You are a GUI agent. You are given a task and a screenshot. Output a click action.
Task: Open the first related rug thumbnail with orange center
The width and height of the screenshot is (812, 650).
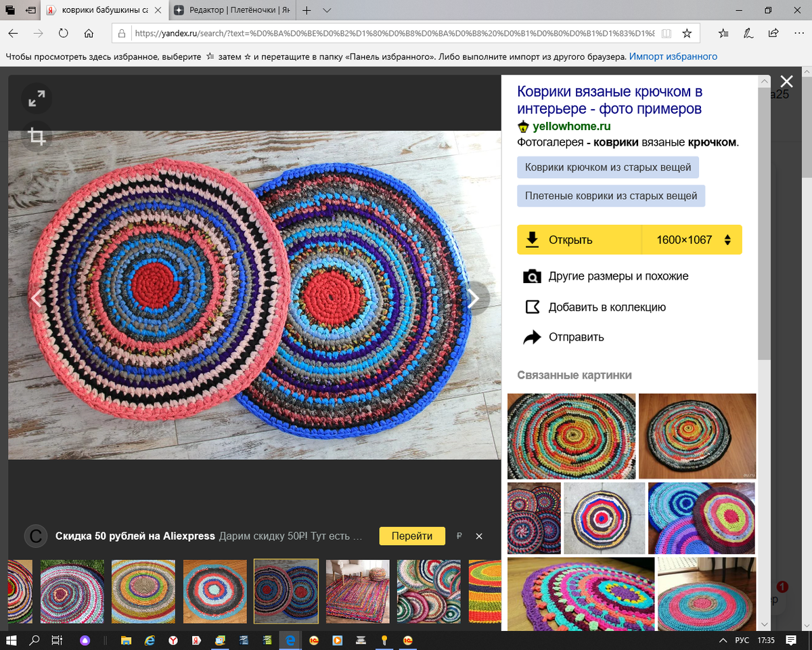point(571,436)
